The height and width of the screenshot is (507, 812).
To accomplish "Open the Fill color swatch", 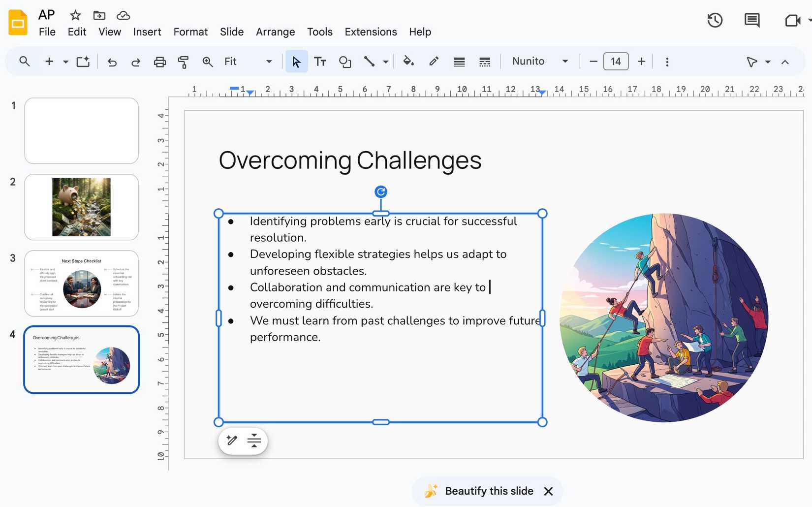I will 408,62.
